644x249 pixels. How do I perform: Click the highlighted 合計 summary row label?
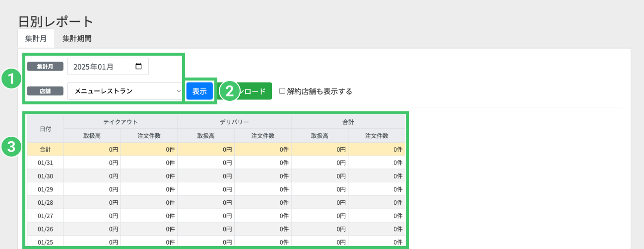(x=45, y=149)
